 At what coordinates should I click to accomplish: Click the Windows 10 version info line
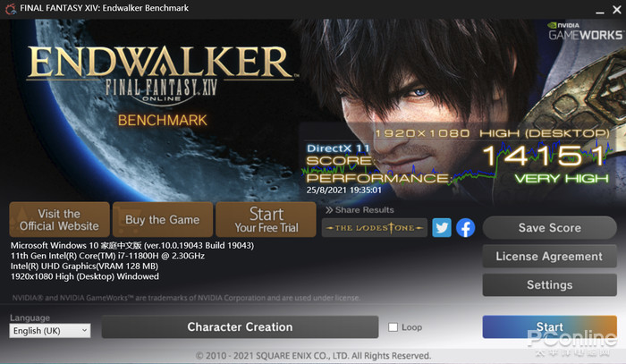coord(132,245)
